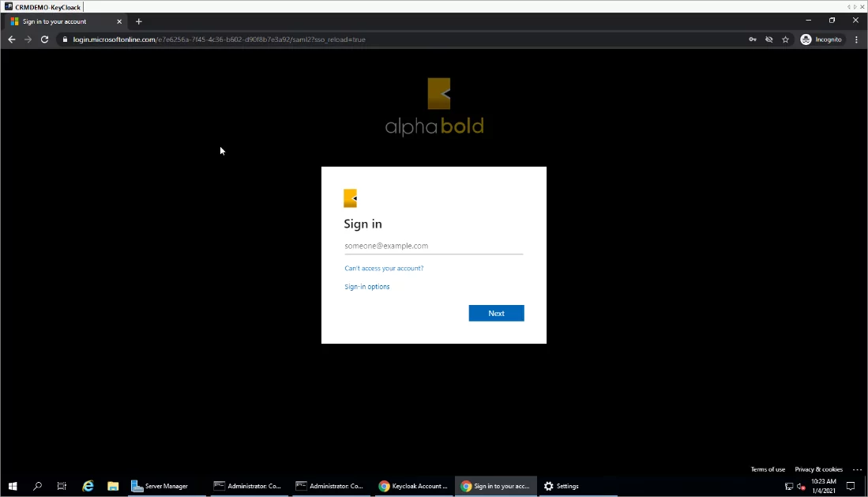Image resolution: width=868 pixels, height=497 pixels.
Task: Launch Internet Explorer from the taskbar
Action: (x=88, y=486)
